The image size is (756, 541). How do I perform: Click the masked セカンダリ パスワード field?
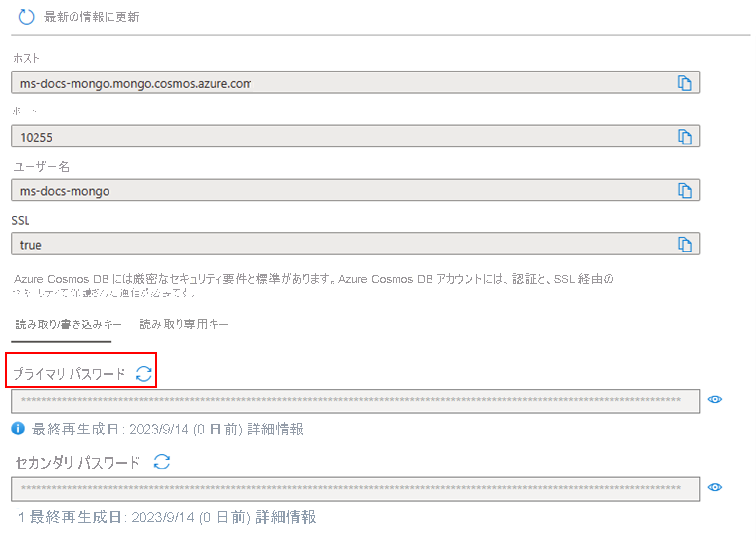[x=356, y=489]
